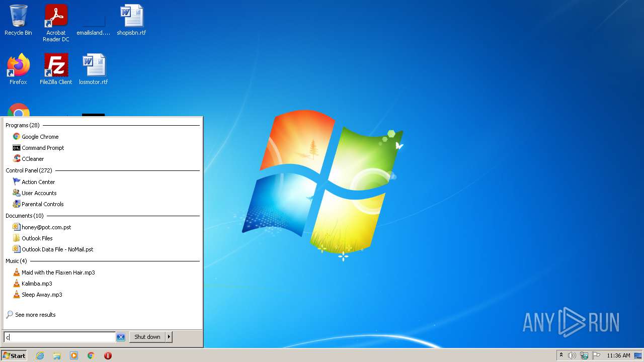Open the network tray icon
Screen dimensions: 644x362
tap(584, 355)
